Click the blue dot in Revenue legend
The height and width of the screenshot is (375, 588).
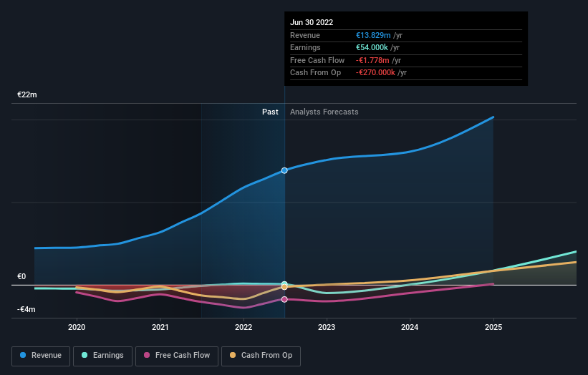[23, 355]
